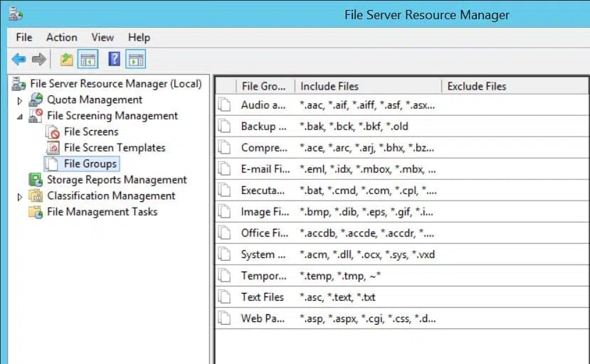Click the document icon of Image Fi... row
The width and height of the screenshot is (590, 364).
225,211
